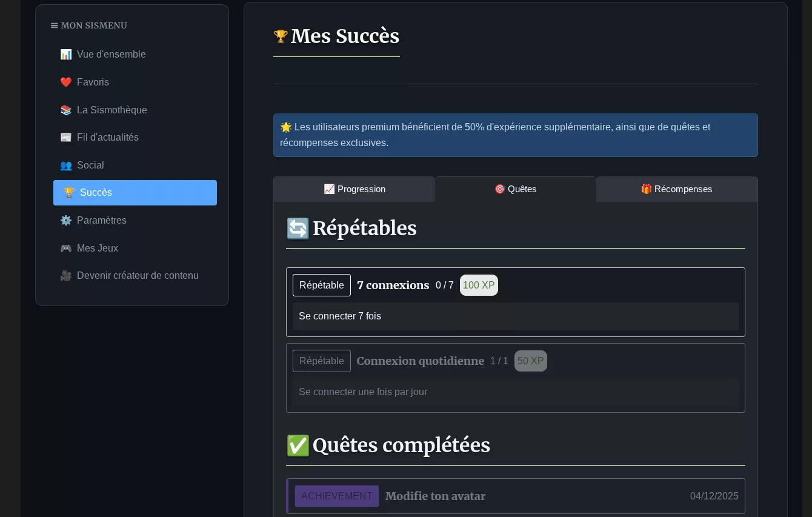This screenshot has width=812, height=517.
Task: Open Vue d'ensemble via the bar chart icon
Action: pyautogui.click(x=67, y=55)
